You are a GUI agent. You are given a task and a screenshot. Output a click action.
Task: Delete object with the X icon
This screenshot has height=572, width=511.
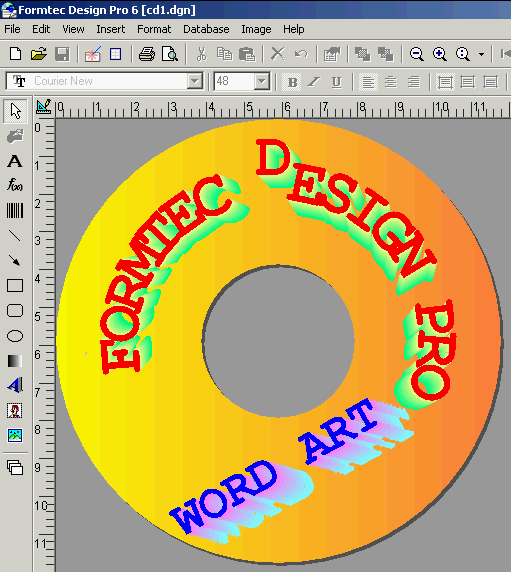coord(278,54)
